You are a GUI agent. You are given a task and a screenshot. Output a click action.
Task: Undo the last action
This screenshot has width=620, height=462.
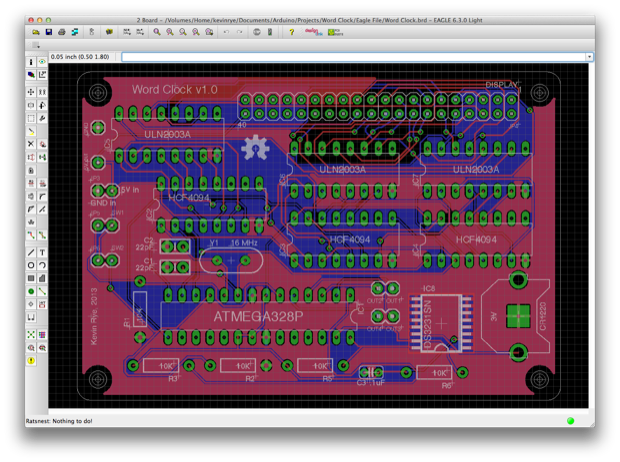click(226, 32)
